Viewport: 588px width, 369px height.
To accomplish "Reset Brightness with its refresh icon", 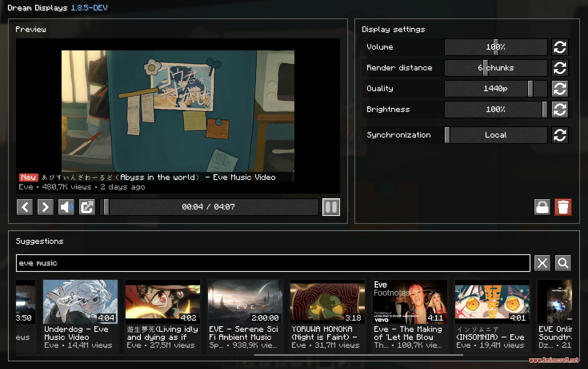I will pyautogui.click(x=560, y=109).
